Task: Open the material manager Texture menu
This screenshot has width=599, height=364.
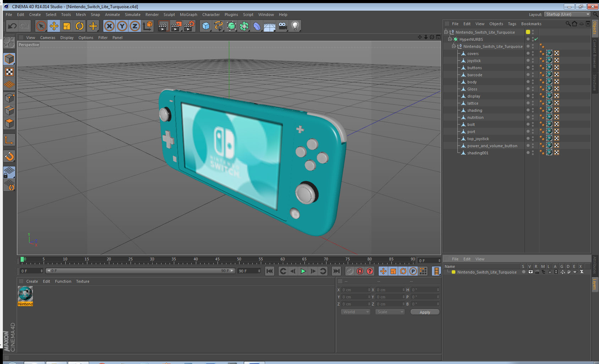Action: coord(83,281)
